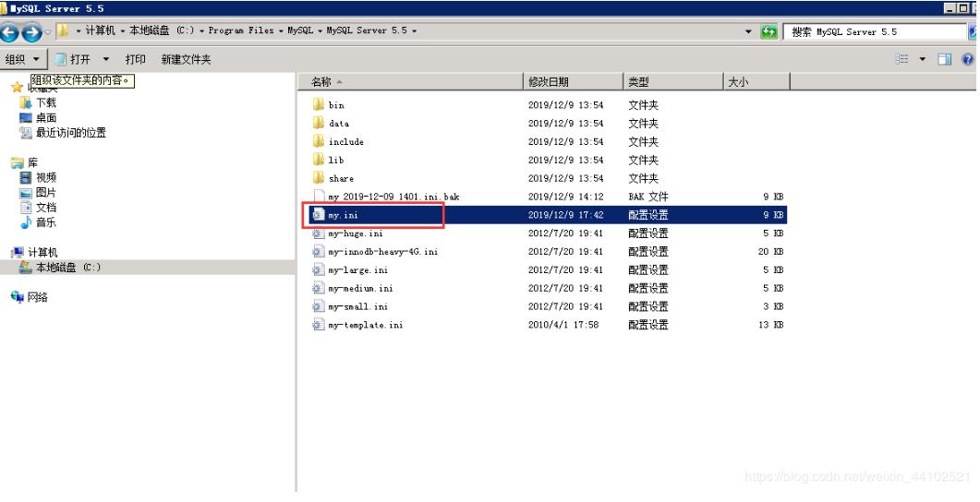The width and height of the screenshot is (980, 502).
Task: Select 计算机 in navigation pane
Action: coord(42,252)
